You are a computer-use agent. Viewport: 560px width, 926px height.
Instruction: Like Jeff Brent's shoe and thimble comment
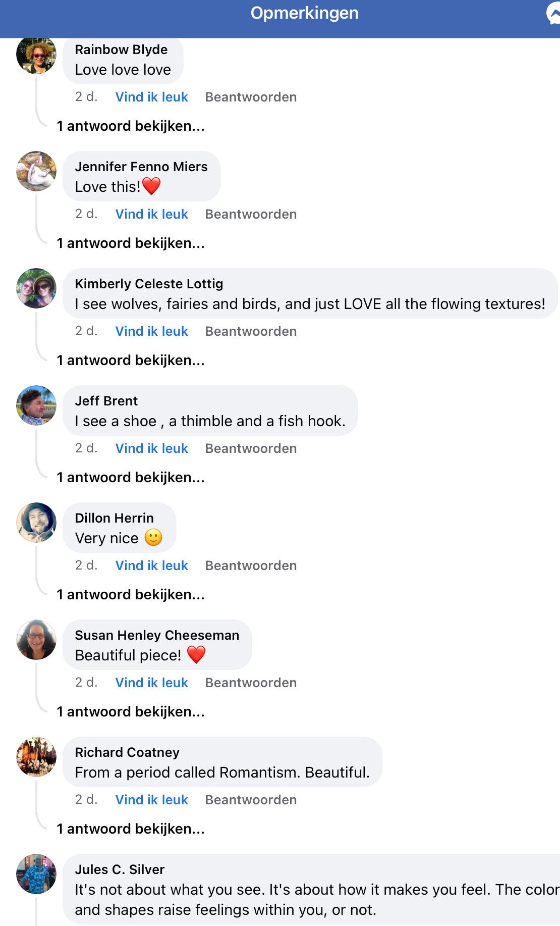pos(151,448)
